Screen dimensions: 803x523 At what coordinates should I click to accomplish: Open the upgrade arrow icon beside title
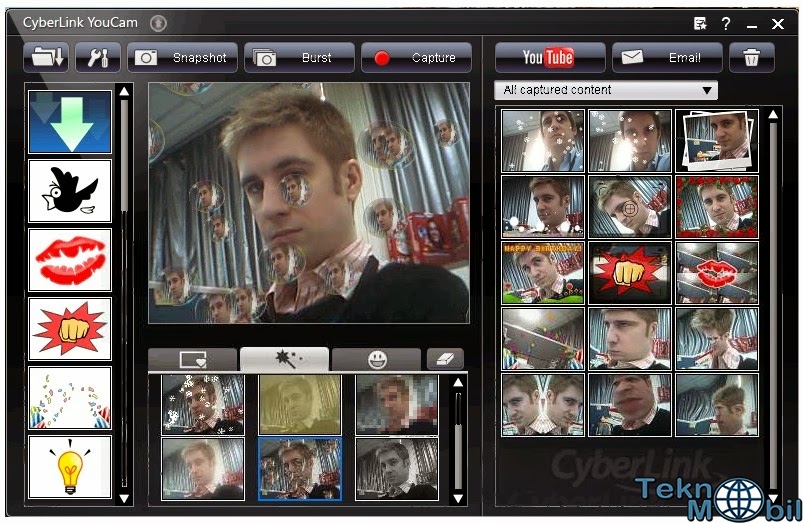pyautogui.click(x=158, y=23)
